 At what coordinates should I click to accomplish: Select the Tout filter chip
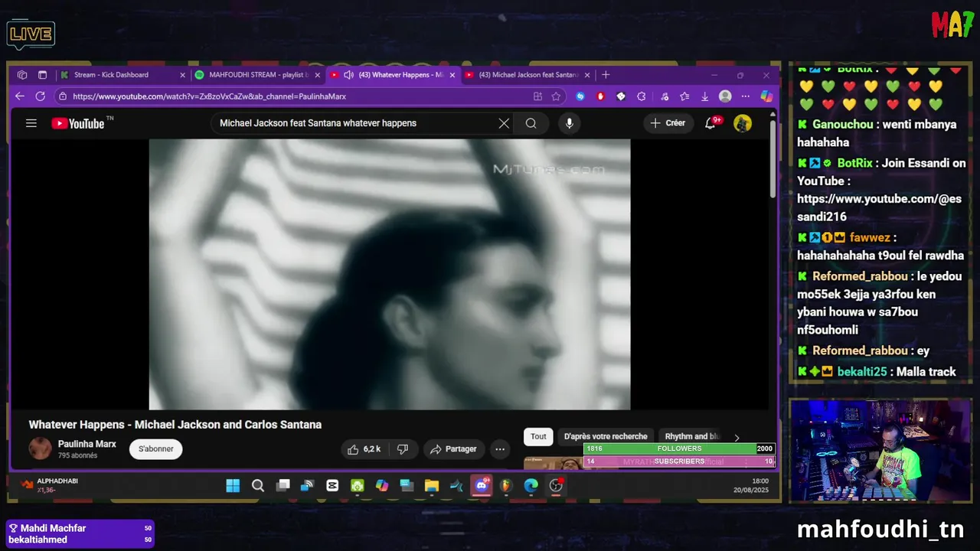click(x=538, y=436)
